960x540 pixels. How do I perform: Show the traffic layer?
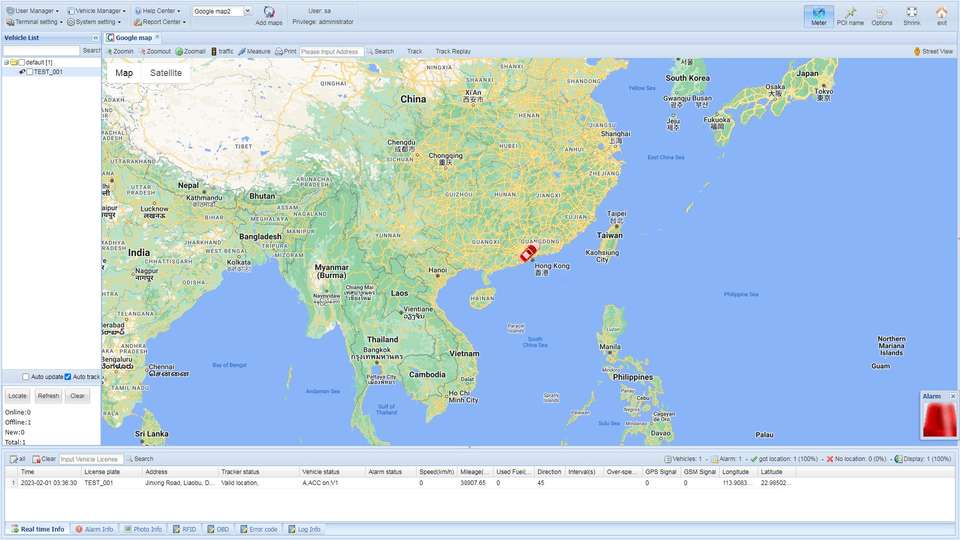[221, 51]
